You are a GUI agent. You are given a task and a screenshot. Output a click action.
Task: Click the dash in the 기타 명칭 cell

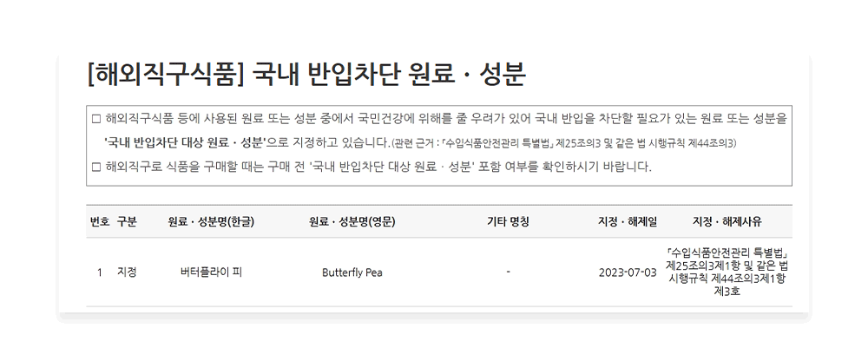508,272
